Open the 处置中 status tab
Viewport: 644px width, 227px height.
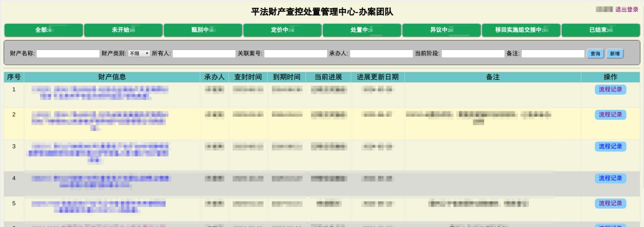[362, 30]
